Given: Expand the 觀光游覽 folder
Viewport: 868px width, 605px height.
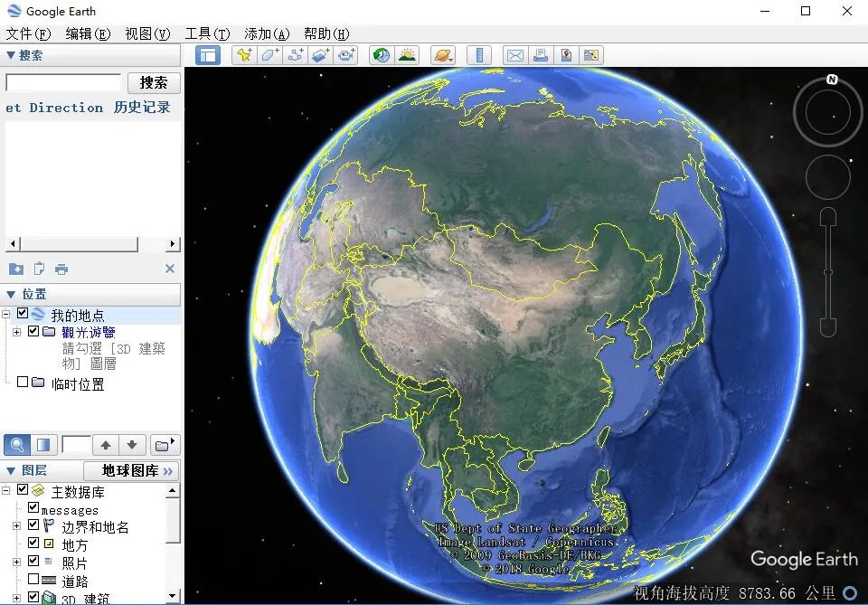Looking at the screenshot, I should [17, 331].
